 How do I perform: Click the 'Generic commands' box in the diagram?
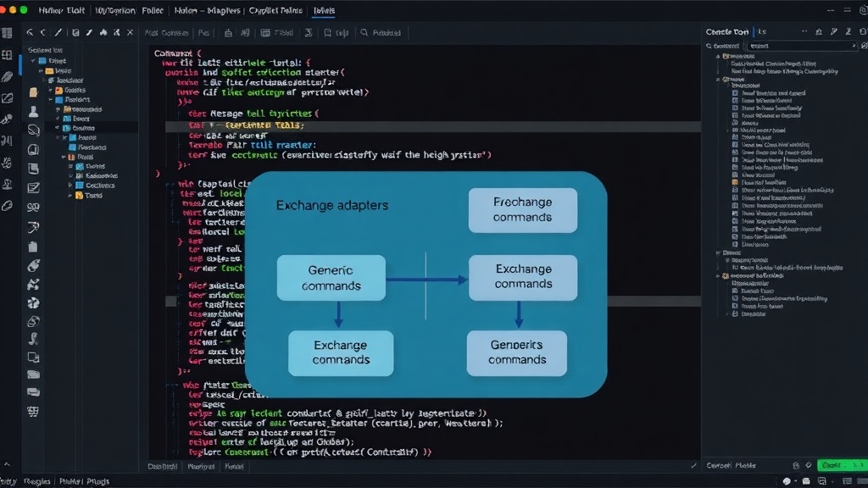coord(331,278)
